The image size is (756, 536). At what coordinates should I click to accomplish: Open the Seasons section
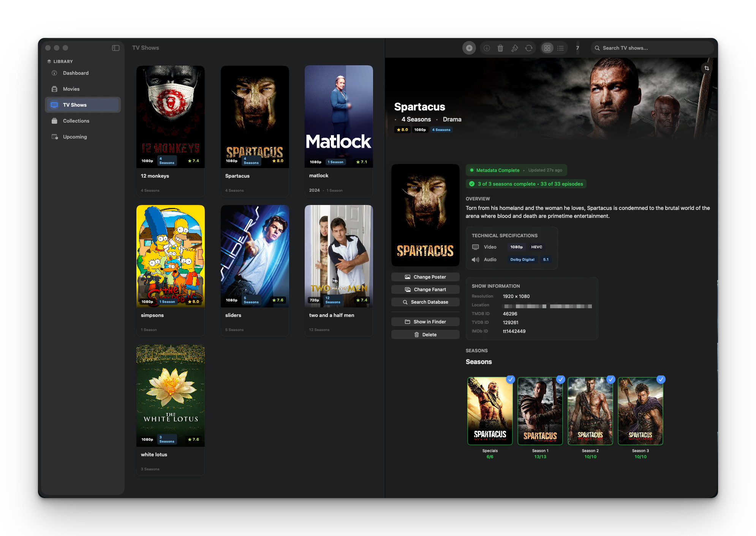coord(479,362)
